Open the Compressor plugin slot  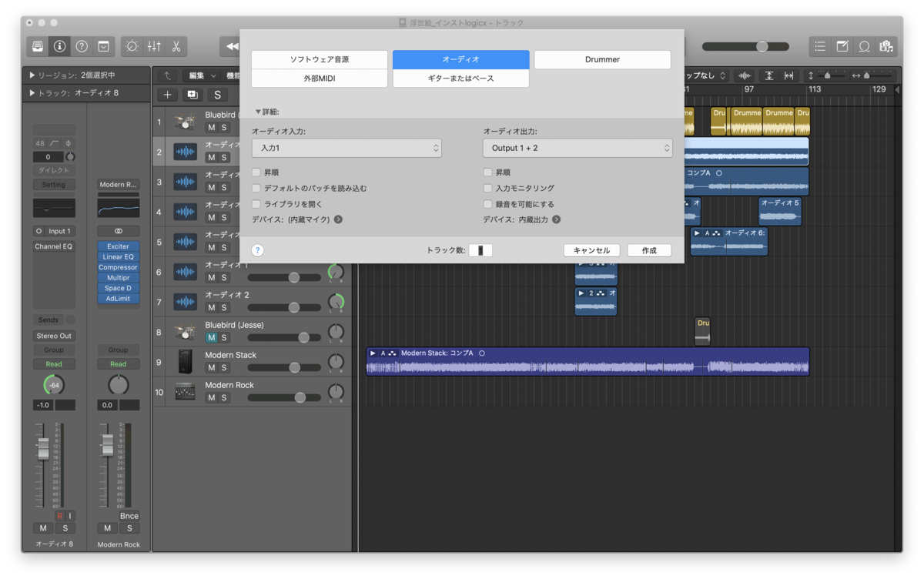pyautogui.click(x=118, y=267)
